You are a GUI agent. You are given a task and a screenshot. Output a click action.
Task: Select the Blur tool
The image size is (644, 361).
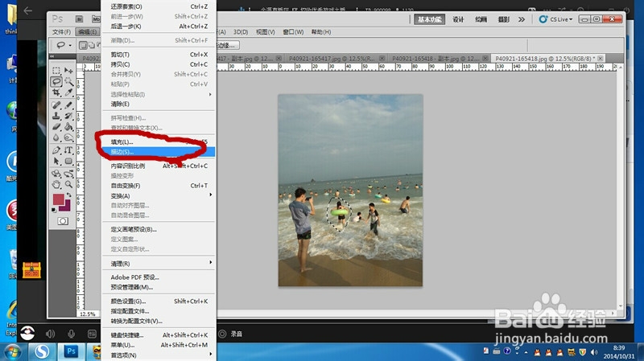click(x=56, y=137)
